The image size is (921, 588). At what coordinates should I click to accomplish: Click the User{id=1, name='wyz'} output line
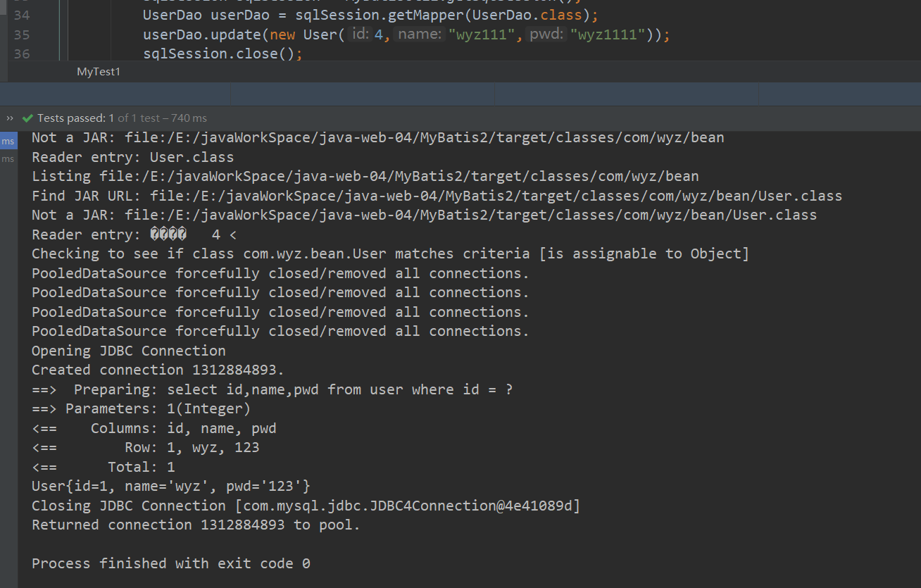pyautogui.click(x=171, y=486)
